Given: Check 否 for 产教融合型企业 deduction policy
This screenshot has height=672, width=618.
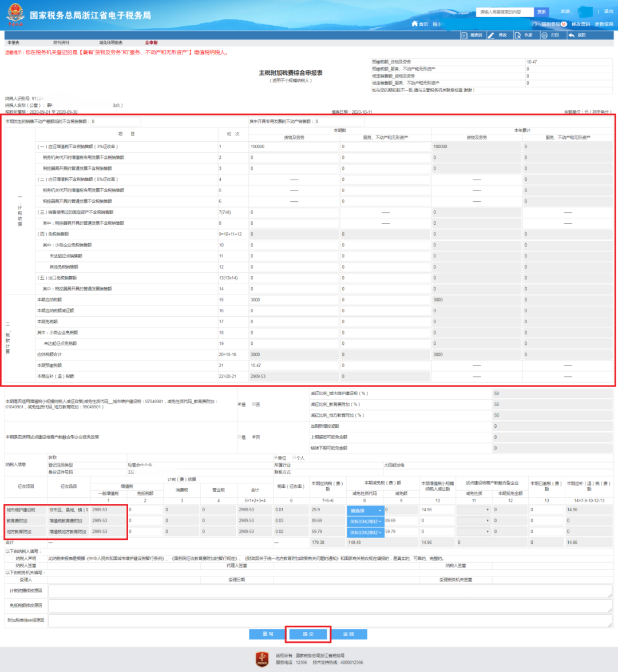Looking at the screenshot, I should (254, 437).
